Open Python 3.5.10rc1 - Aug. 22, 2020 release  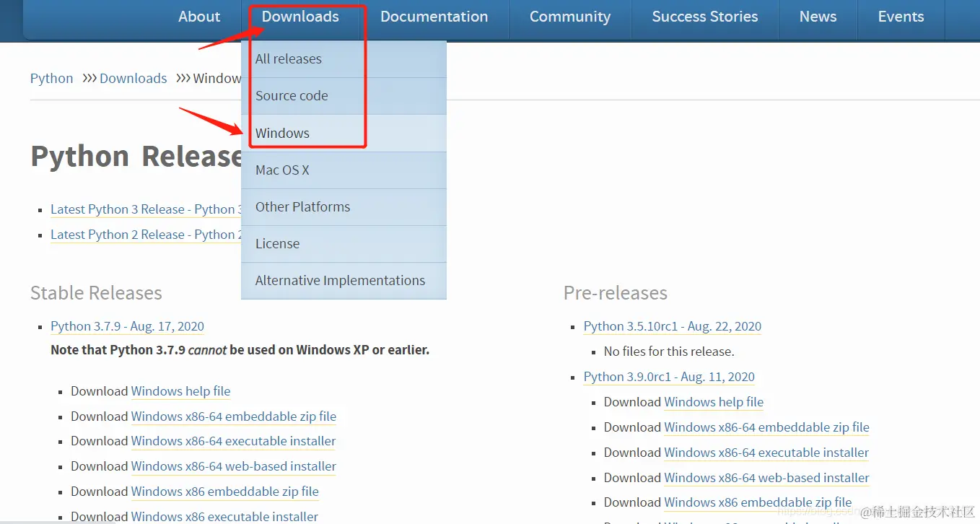tap(672, 326)
